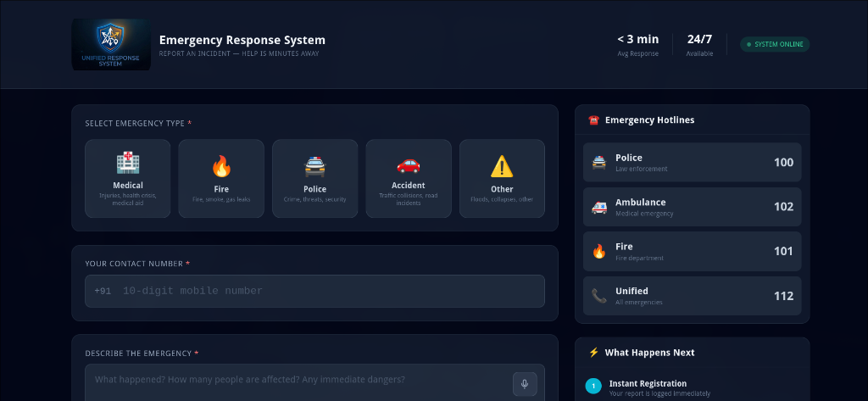Click the Emergency Response System title
This screenshot has height=401, width=868.
(242, 40)
